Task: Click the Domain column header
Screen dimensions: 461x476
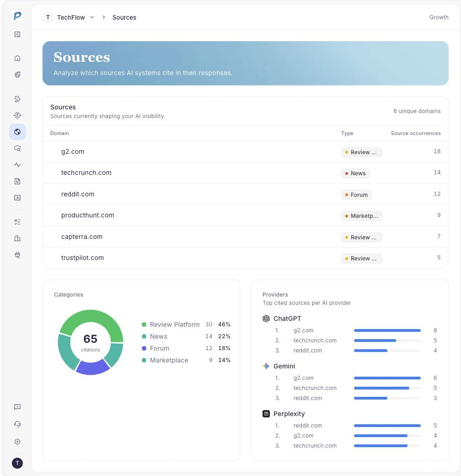Action: click(x=59, y=133)
